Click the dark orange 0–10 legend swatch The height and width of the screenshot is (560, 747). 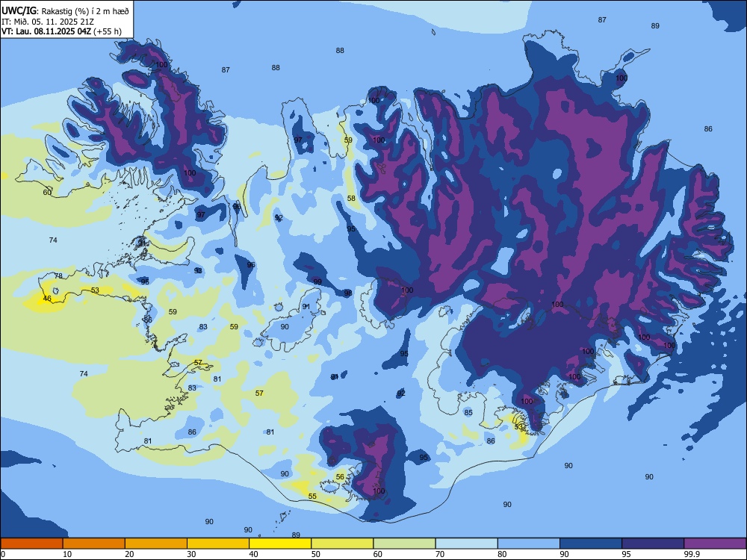tap(31, 544)
